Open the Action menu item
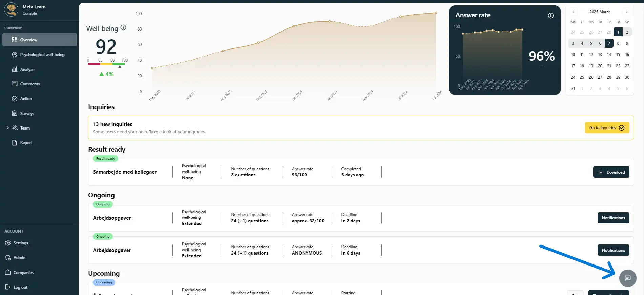 point(26,99)
